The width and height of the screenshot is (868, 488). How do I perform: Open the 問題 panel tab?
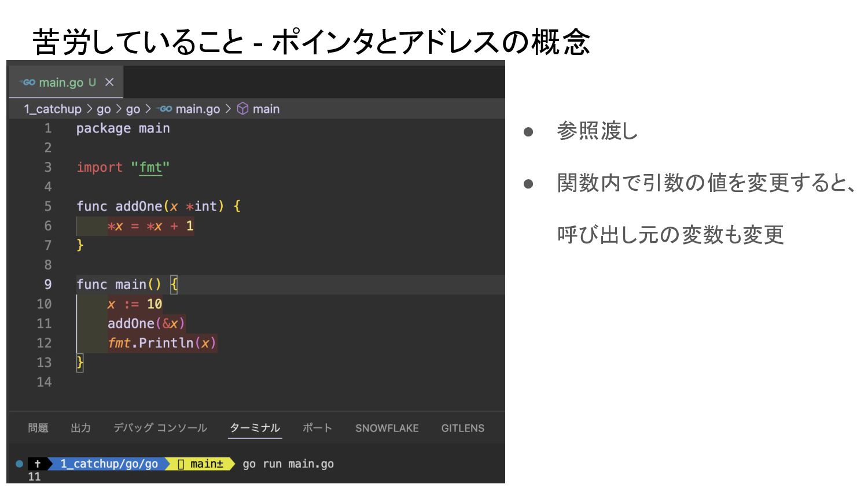click(38, 428)
